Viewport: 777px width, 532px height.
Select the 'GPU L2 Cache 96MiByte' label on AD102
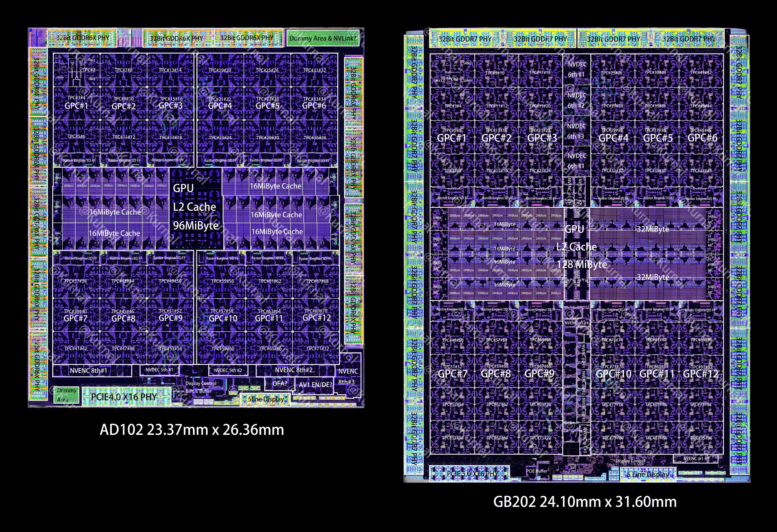[x=196, y=207]
